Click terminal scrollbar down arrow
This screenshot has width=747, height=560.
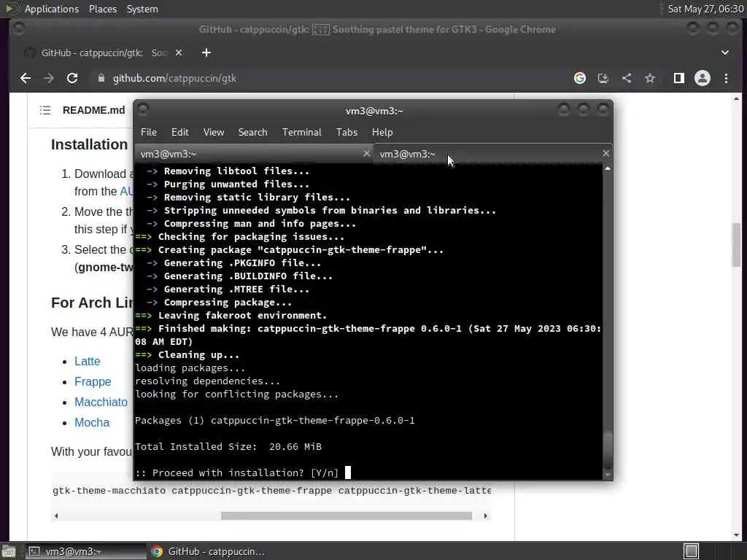click(x=608, y=475)
